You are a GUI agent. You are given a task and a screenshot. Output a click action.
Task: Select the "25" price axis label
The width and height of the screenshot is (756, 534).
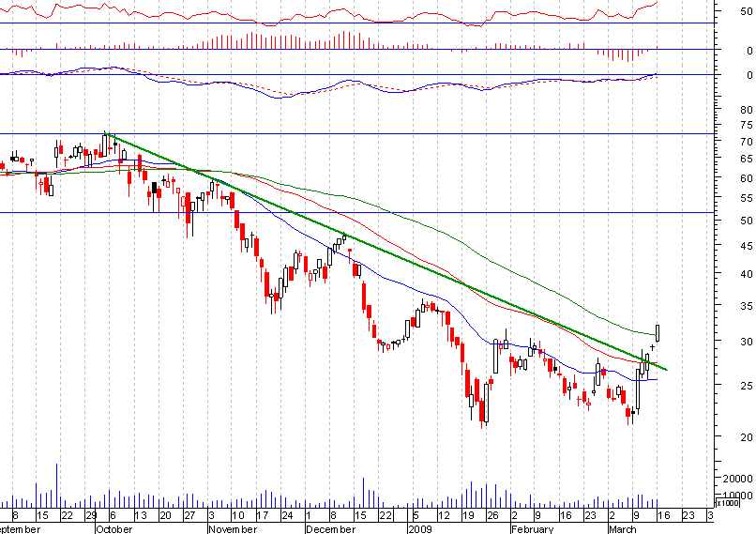pyautogui.click(x=747, y=386)
